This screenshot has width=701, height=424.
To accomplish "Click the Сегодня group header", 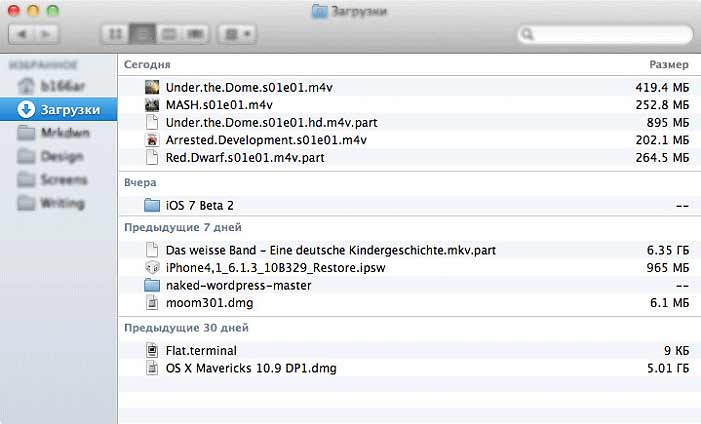I will [x=147, y=64].
